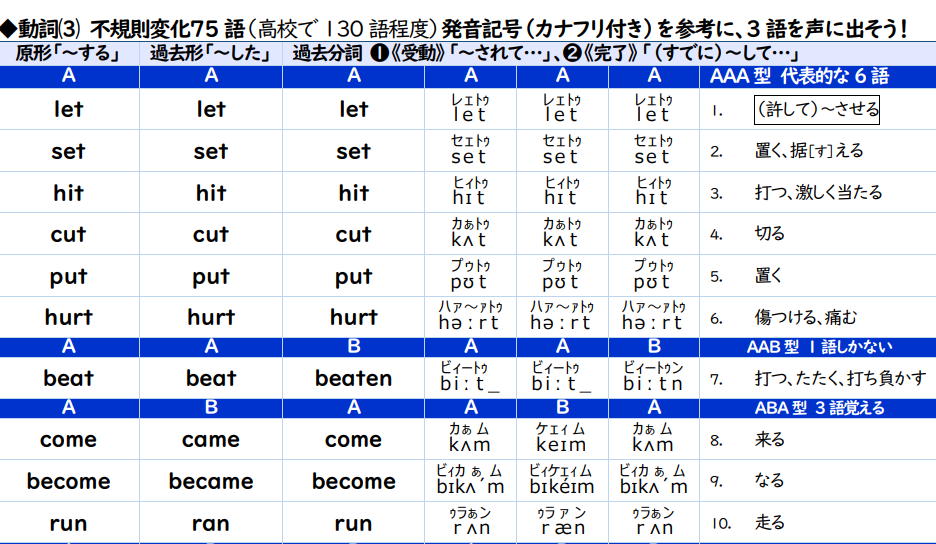This screenshot has width=936, height=544.
Task: Select the meaning "打つ、たたく、打ち負かす"
Action: 840,379
